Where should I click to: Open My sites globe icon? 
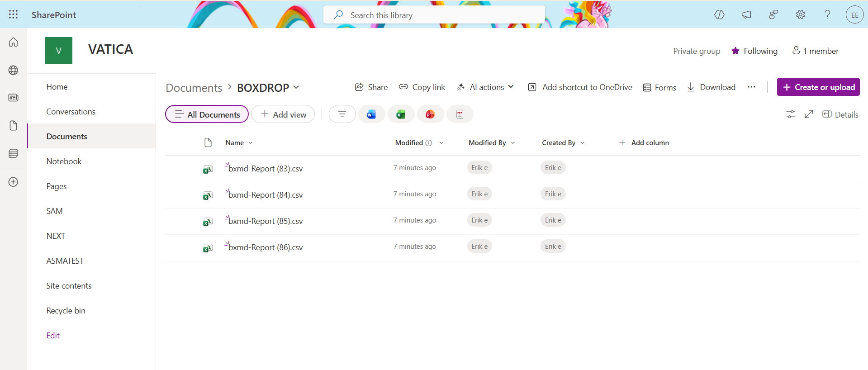[14, 70]
